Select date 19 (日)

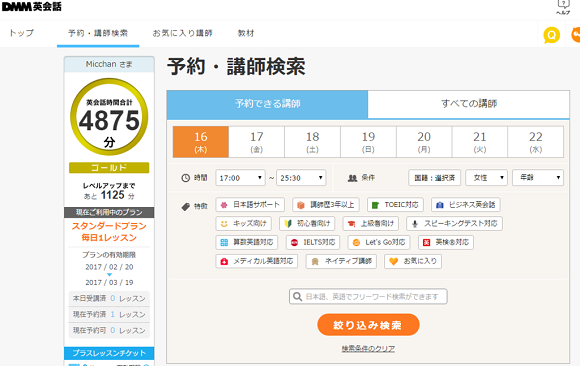tap(368, 142)
